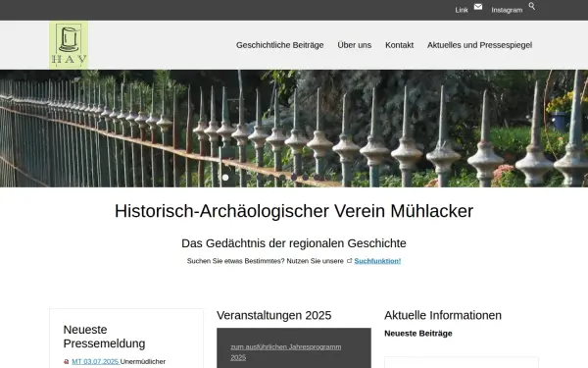Viewport: 588px width, 368px height.
Task: Select the active white slideshow dot
Action: click(x=225, y=178)
